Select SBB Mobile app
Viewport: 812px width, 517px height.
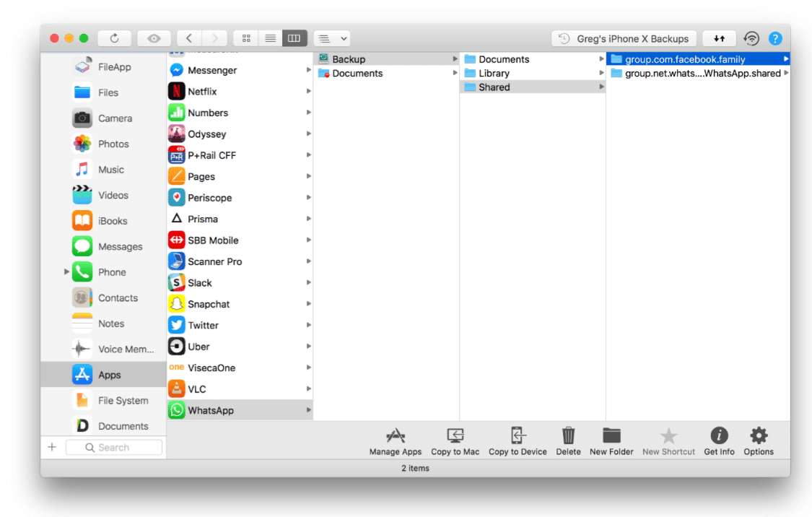[240, 240]
